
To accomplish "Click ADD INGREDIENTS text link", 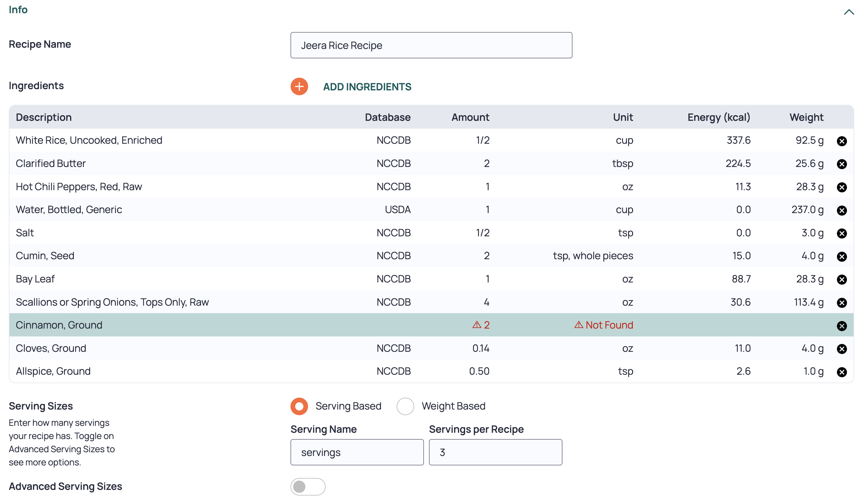I will pyautogui.click(x=367, y=87).
